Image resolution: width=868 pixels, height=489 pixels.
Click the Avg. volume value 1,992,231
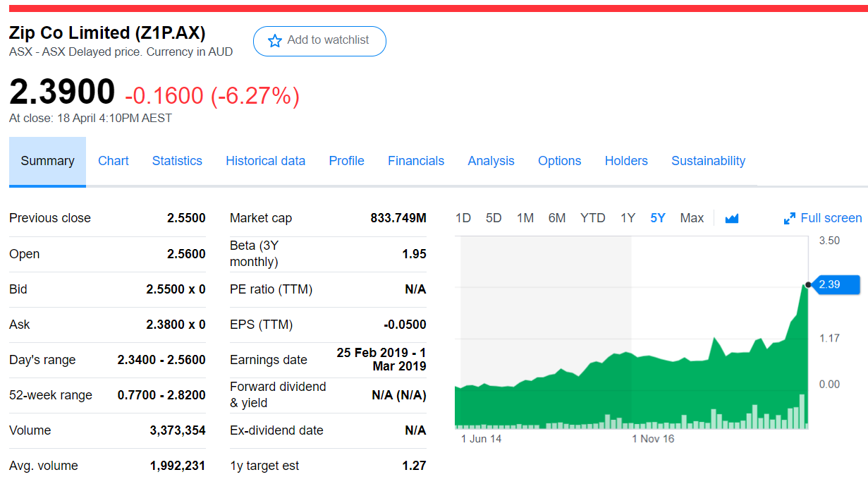point(178,466)
